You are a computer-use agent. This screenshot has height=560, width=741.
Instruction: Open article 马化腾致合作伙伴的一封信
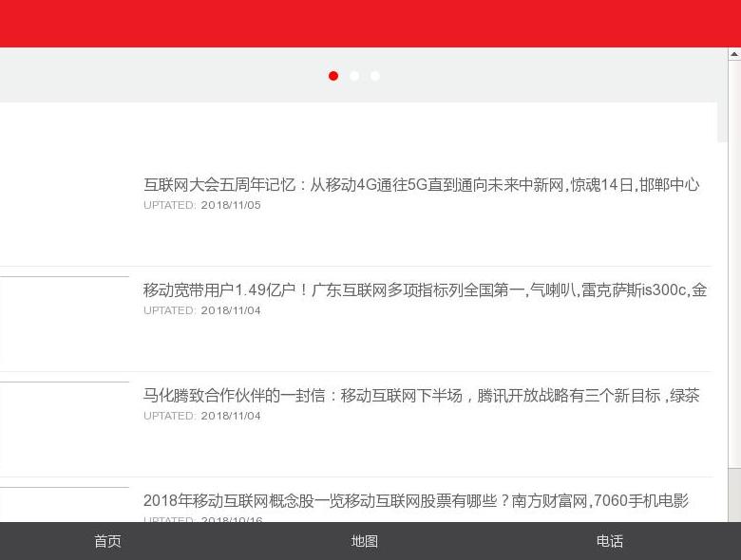point(421,395)
